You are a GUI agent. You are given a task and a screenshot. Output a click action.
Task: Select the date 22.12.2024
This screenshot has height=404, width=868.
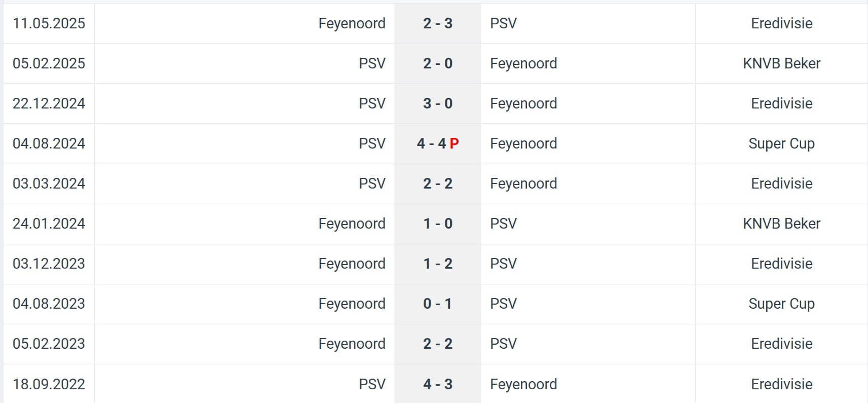[x=49, y=103]
